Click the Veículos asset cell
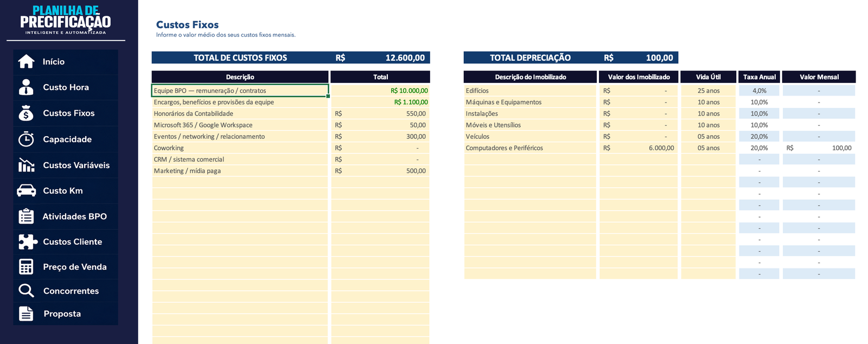Screen dimensions: 868x344 pos(530,136)
